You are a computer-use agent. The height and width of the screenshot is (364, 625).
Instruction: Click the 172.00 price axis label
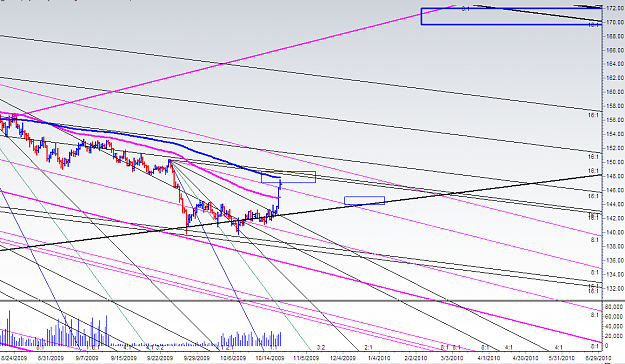[x=615, y=8]
